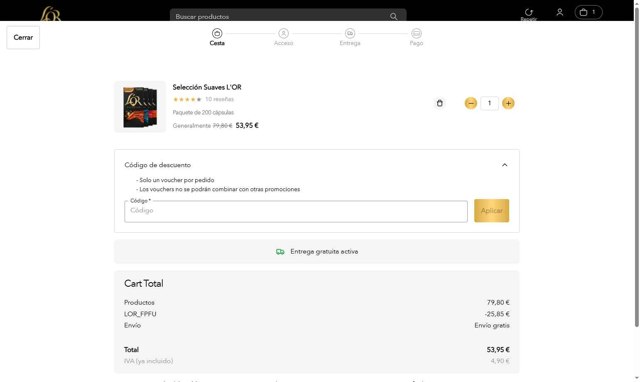Click the LOR_FPFU discount label
640x382 pixels.
pos(140,314)
